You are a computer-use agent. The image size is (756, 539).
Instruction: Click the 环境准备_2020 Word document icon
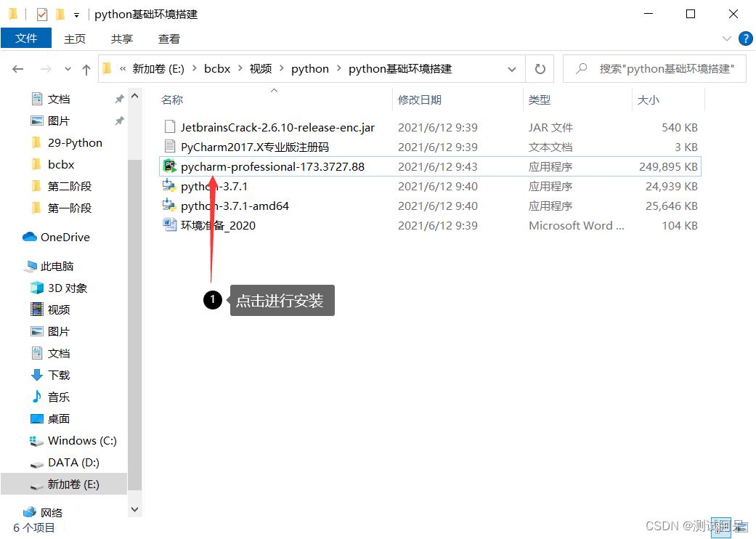click(169, 225)
